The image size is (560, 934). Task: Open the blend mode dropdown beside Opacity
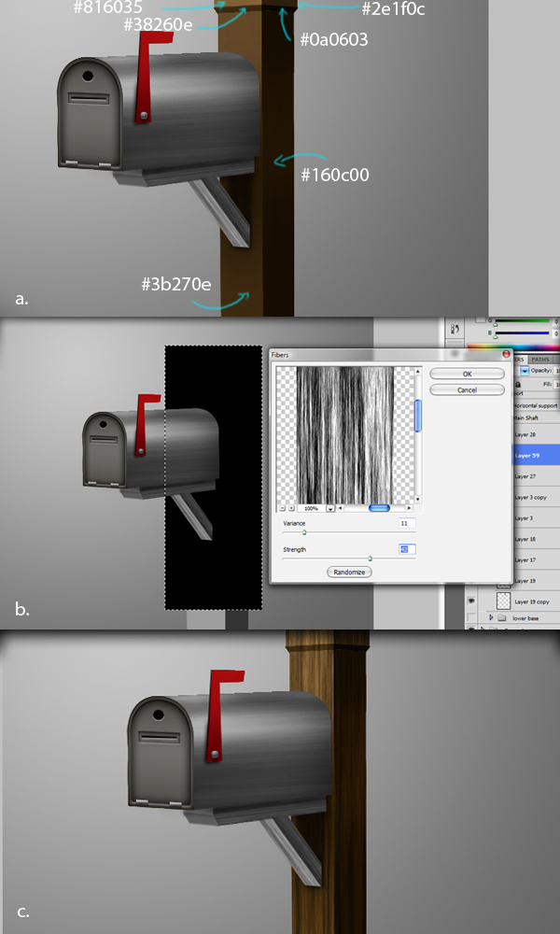coord(525,371)
